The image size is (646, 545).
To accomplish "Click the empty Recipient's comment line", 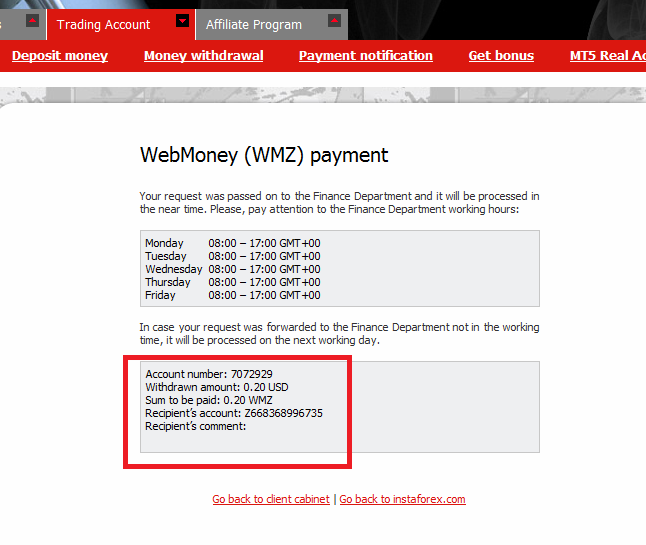I will coord(196,426).
